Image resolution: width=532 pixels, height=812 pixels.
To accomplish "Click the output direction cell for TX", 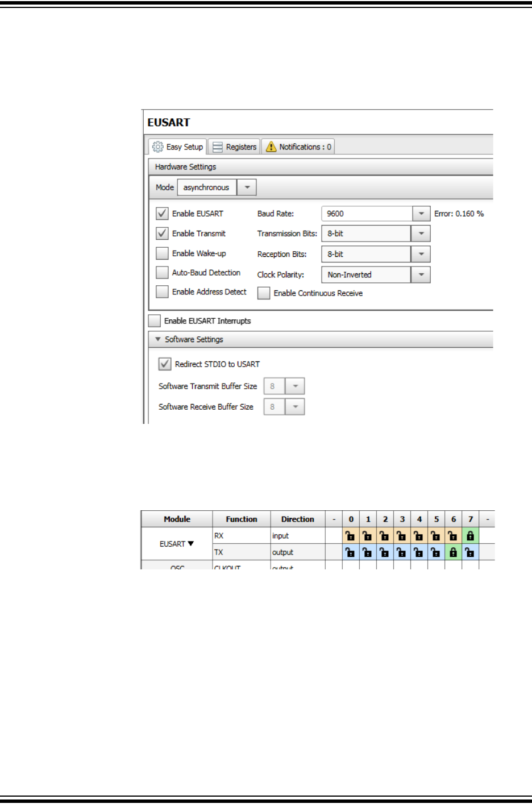I will coord(298,552).
